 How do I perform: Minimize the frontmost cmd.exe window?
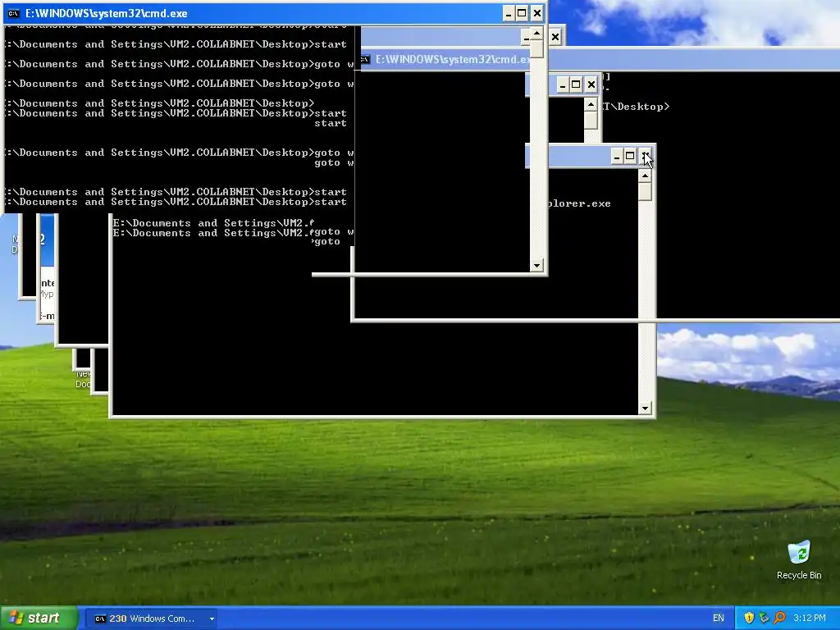coord(509,13)
